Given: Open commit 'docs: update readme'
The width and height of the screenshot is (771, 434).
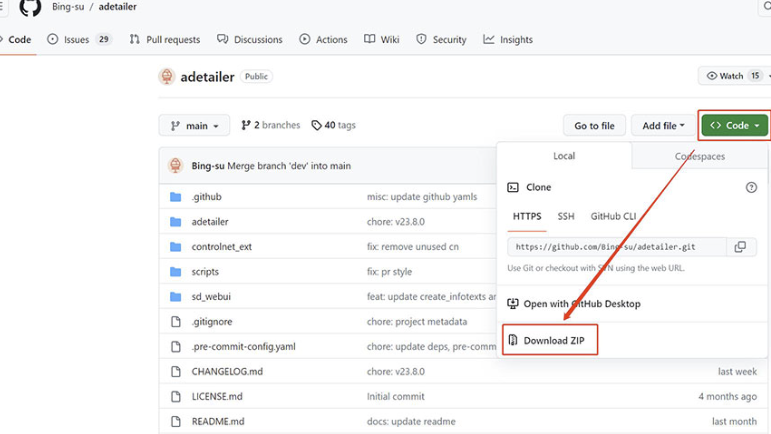Looking at the screenshot, I should pos(411,422).
